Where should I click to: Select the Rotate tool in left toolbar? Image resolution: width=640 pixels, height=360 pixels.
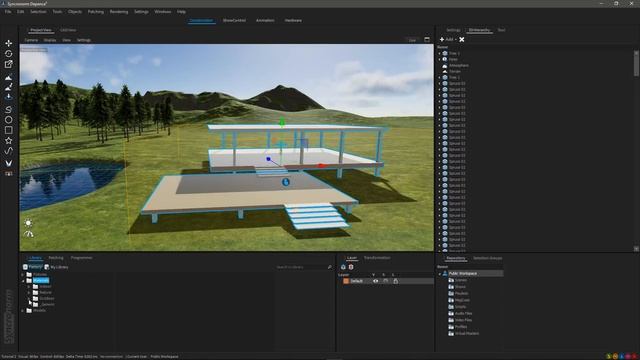(9, 53)
